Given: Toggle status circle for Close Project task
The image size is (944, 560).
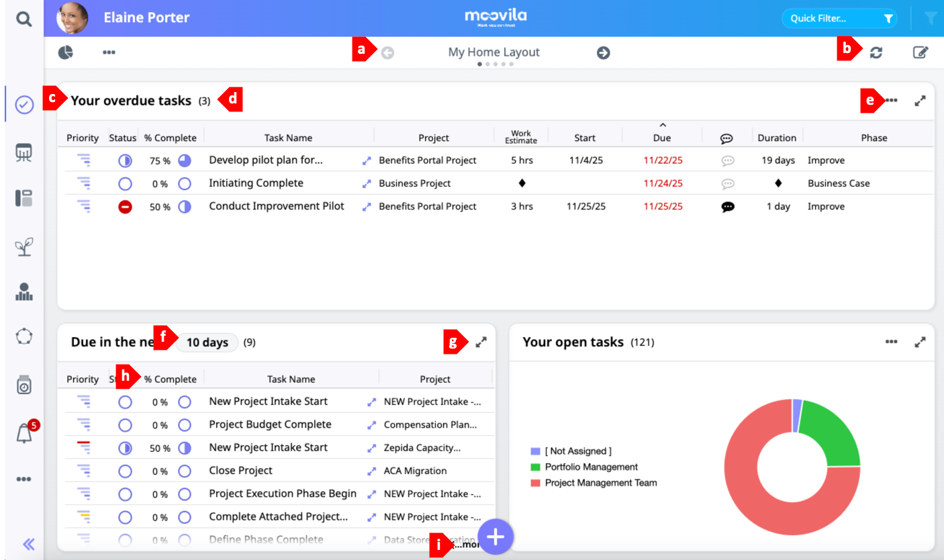Looking at the screenshot, I should click(125, 471).
